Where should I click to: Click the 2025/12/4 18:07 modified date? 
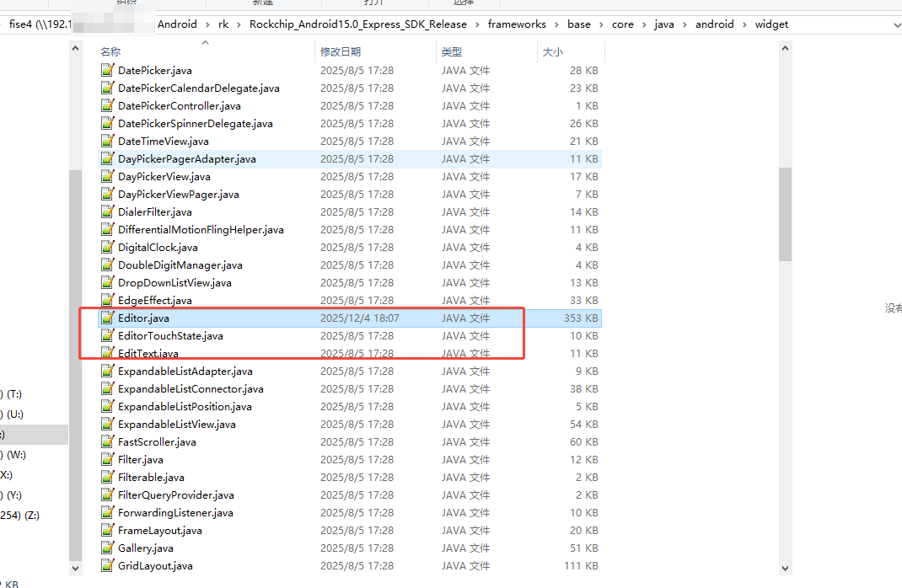coord(359,318)
